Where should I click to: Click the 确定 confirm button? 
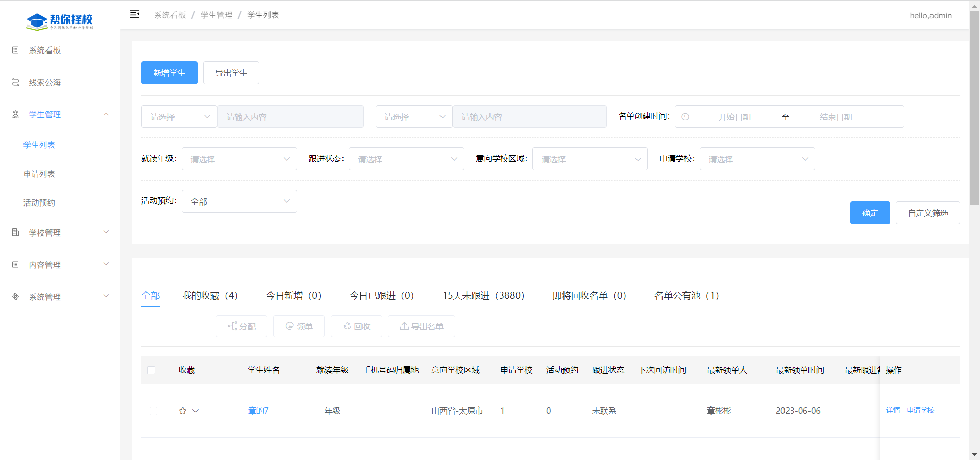(870, 213)
